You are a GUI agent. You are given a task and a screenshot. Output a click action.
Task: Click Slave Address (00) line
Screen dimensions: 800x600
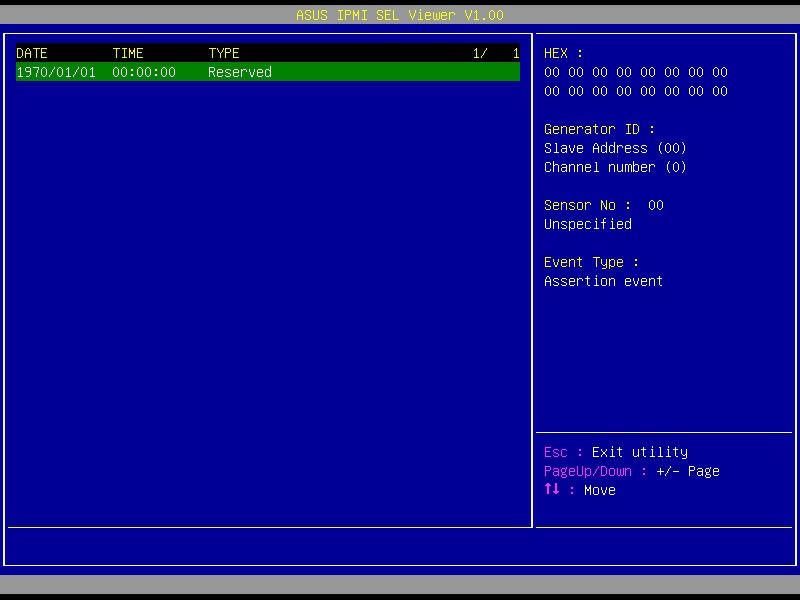615,148
